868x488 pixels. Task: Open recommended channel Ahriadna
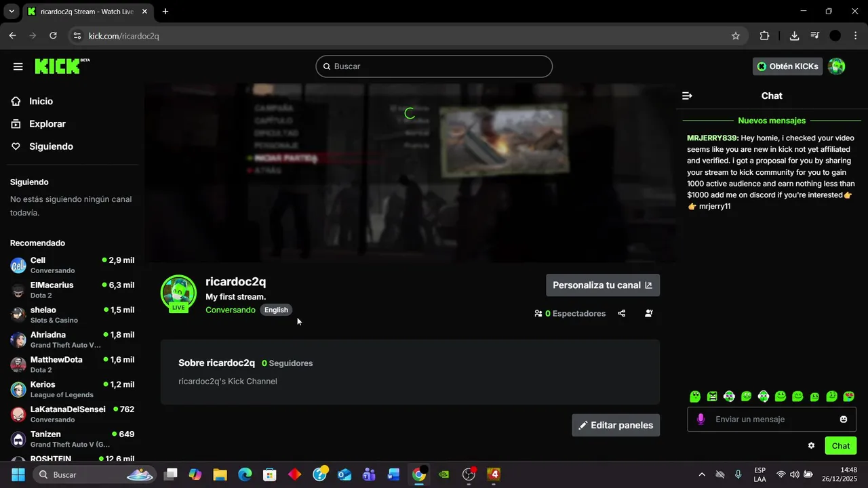pyautogui.click(x=72, y=340)
